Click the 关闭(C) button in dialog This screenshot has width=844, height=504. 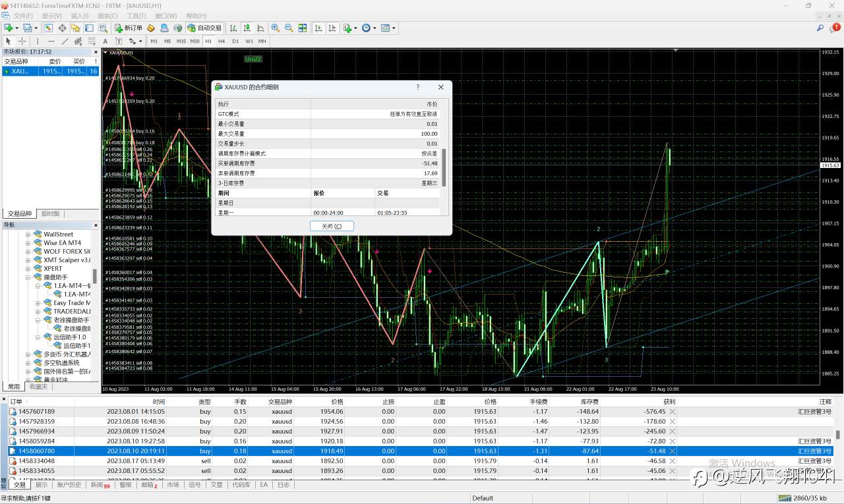[x=332, y=226]
